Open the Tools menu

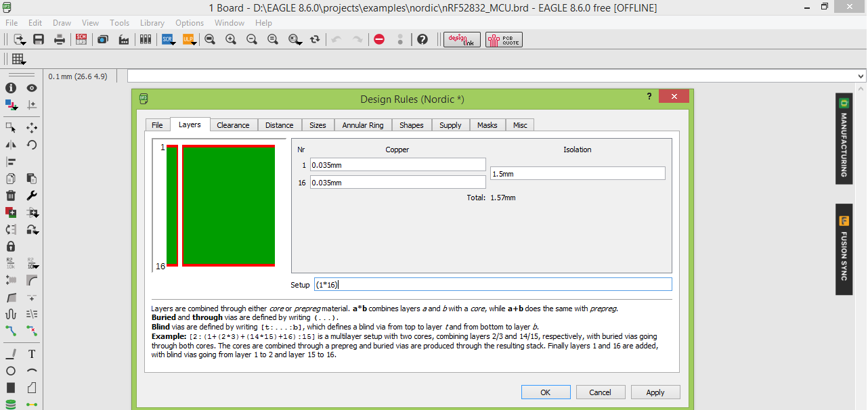click(119, 23)
